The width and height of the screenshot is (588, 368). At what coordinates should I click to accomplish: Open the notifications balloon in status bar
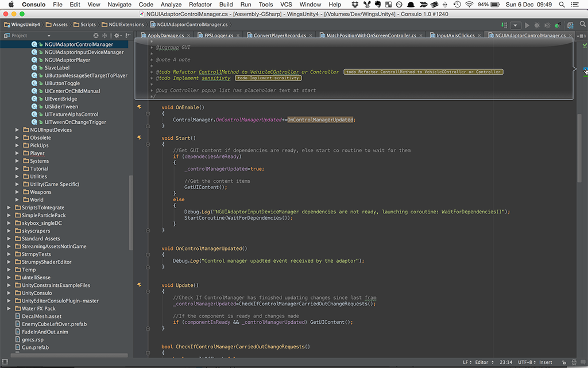[x=582, y=362]
